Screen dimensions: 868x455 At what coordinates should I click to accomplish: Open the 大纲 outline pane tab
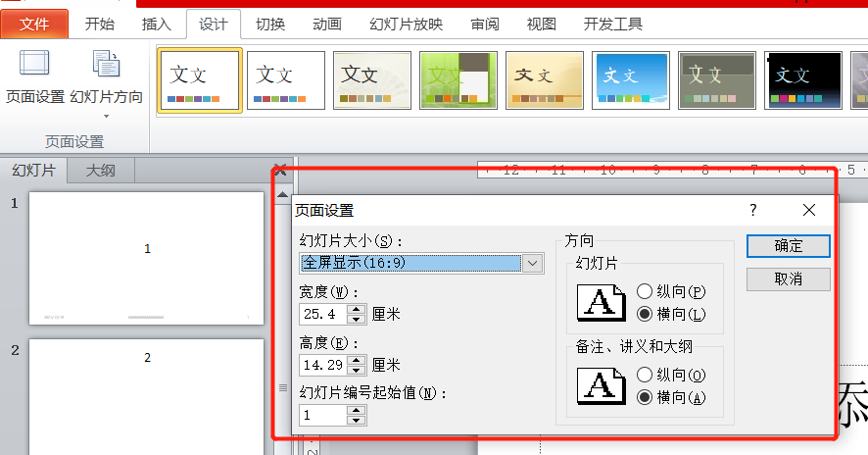100,171
